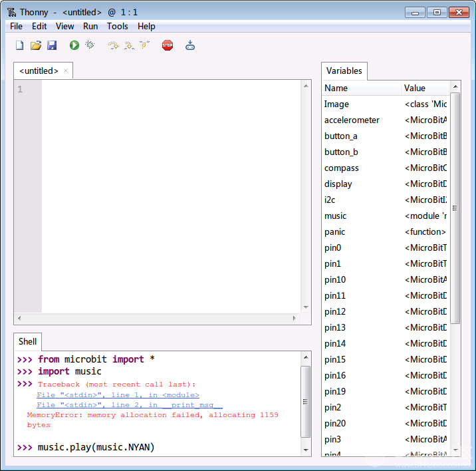
Task: Select the button_b variable row
Action: pos(386,152)
